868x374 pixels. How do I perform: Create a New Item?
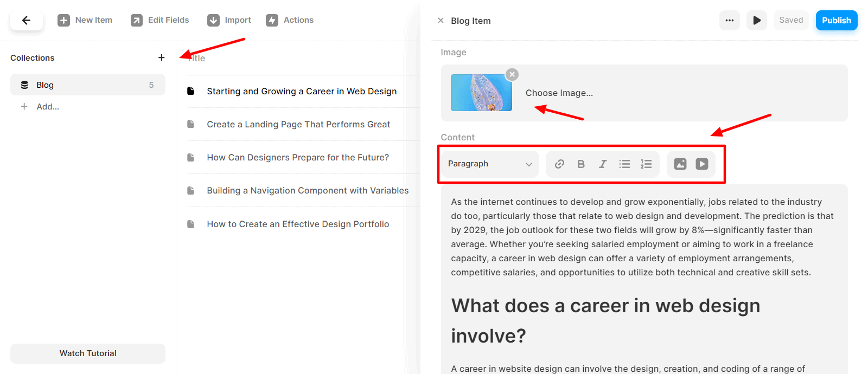pyautogui.click(x=85, y=20)
